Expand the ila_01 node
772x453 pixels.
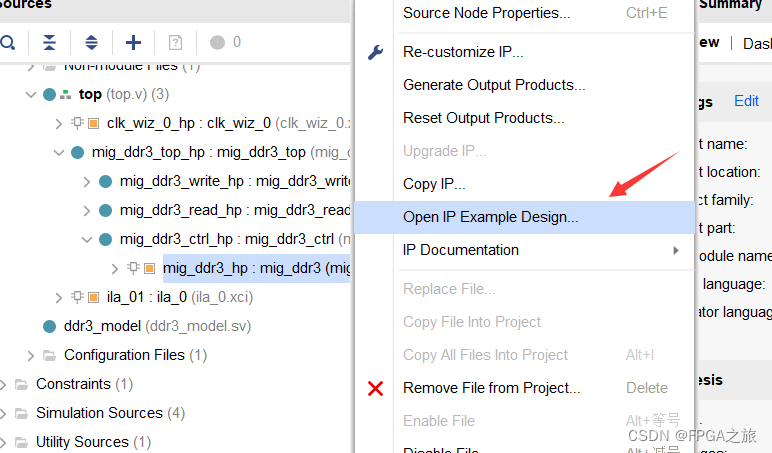pyautogui.click(x=59, y=298)
